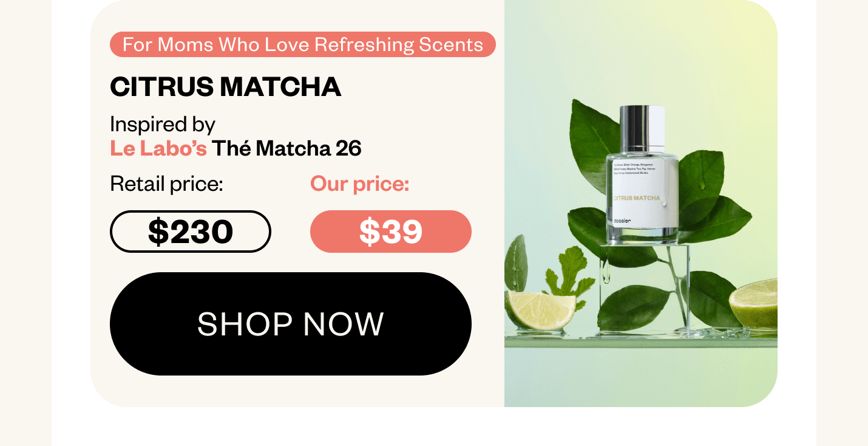Click the cut lime at the right edge
This screenshot has width=868, height=446.
754,303
